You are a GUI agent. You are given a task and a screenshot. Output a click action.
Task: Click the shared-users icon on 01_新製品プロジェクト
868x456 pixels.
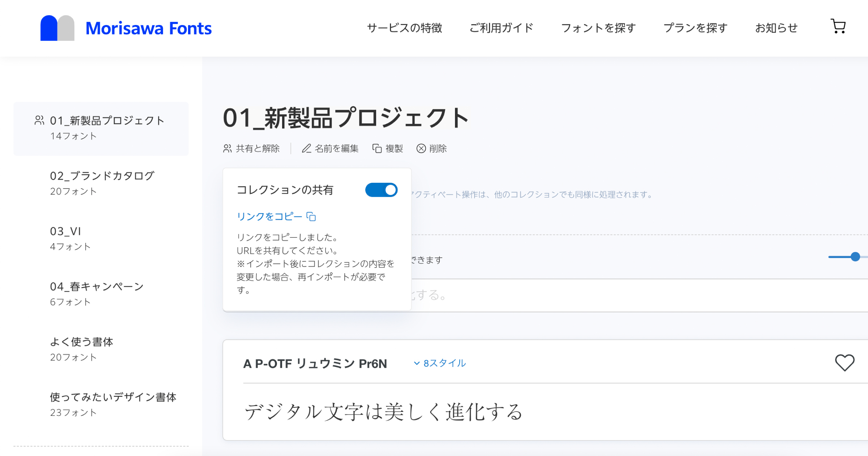[x=39, y=121]
